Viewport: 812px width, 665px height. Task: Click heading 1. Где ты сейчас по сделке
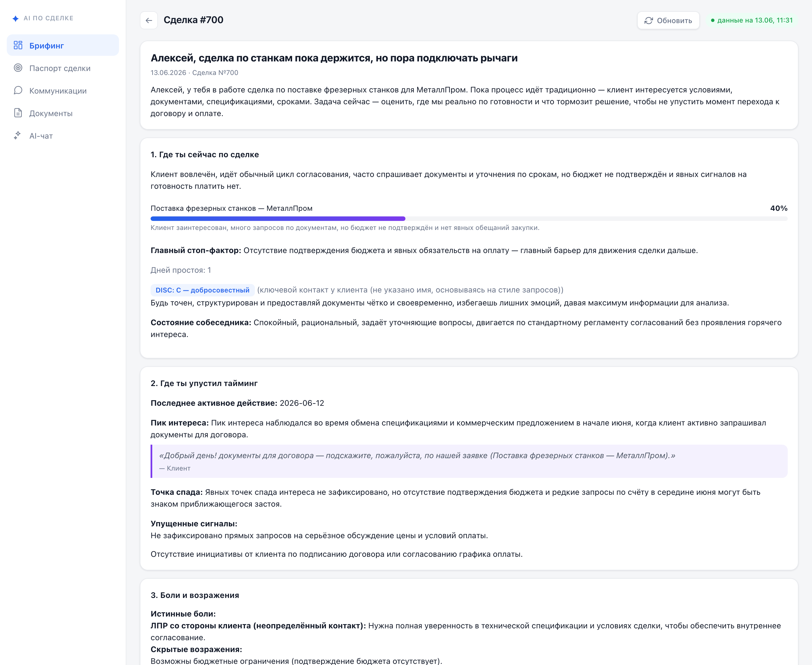coord(205,154)
